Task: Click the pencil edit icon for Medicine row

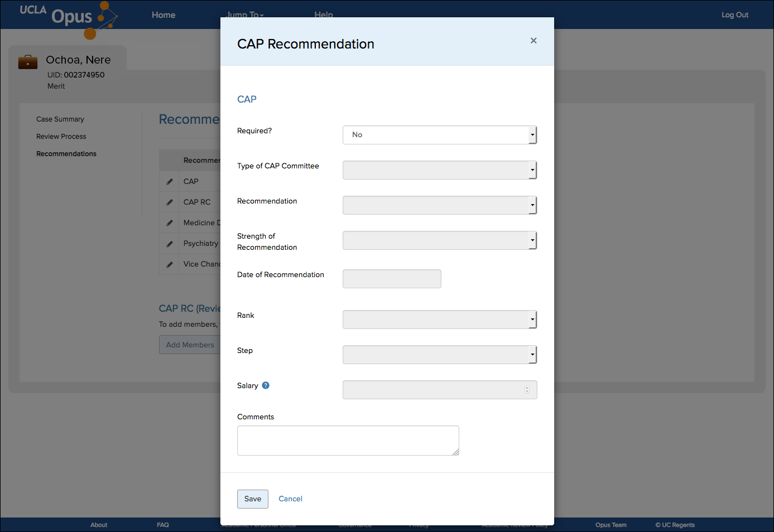Action: pyautogui.click(x=170, y=223)
